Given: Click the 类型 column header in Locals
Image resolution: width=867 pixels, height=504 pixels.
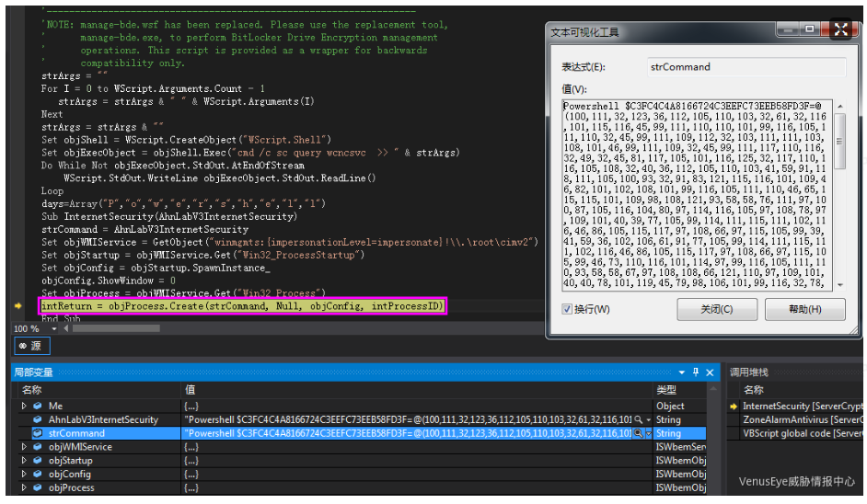Looking at the screenshot, I should coord(666,390).
